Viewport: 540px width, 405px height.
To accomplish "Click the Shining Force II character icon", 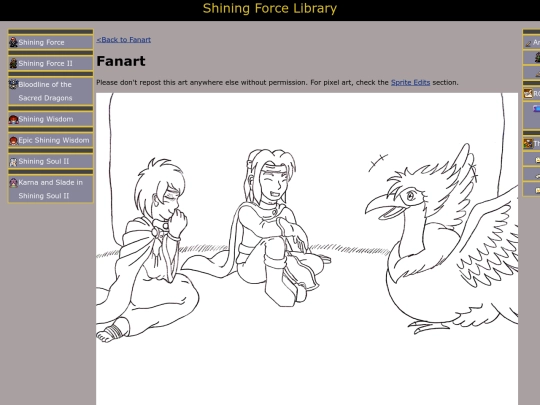I will (13, 63).
